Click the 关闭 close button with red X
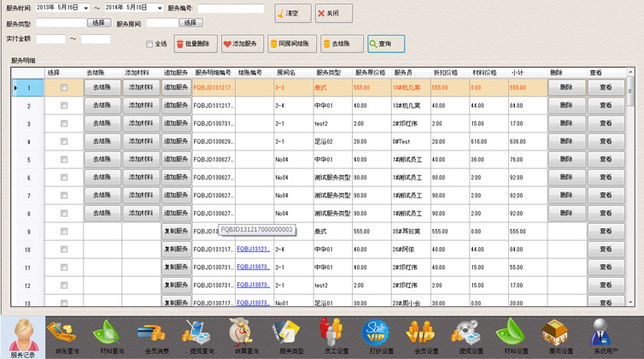644x359 pixels. (334, 13)
